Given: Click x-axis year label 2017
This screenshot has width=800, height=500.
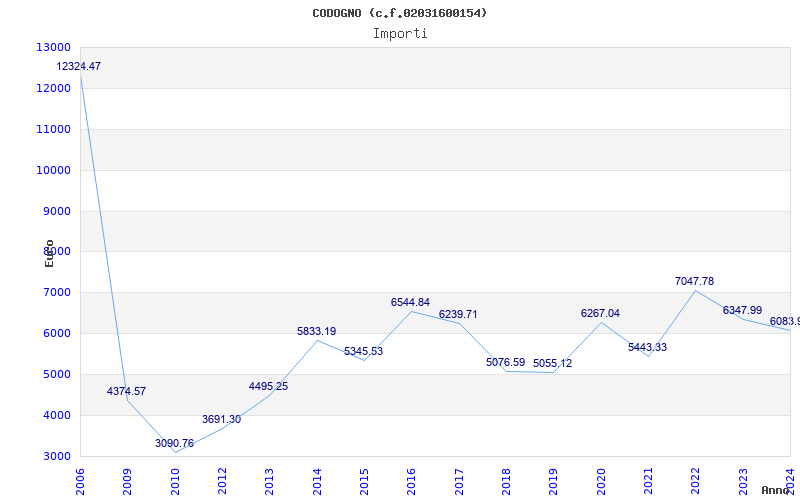Looking at the screenshot, I should coord(459,482).
